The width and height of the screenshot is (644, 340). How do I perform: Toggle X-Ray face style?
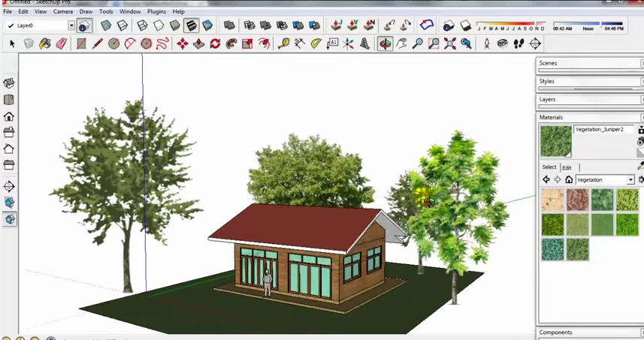(106, 26)
